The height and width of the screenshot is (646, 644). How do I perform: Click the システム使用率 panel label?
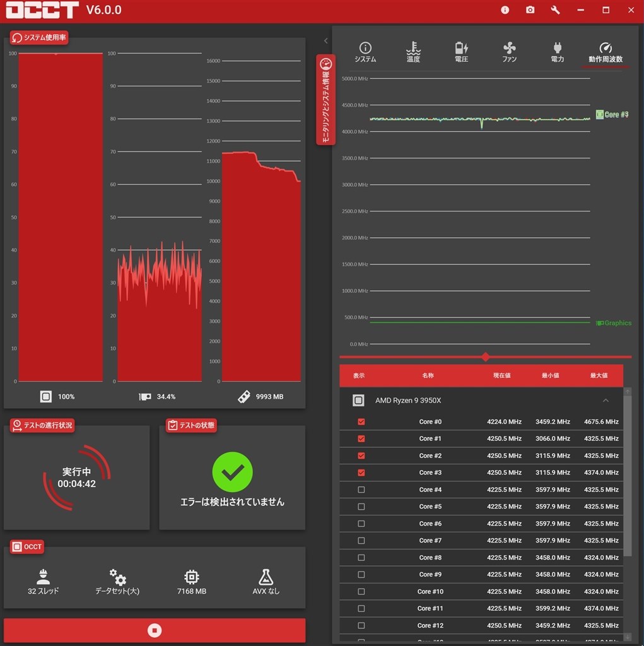click(39, 37)
